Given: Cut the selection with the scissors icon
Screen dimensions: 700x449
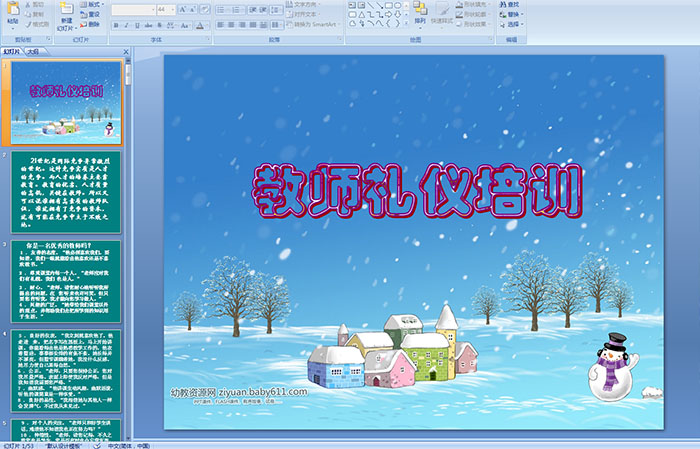Looking at the screenshot, I should coord(28,4).
